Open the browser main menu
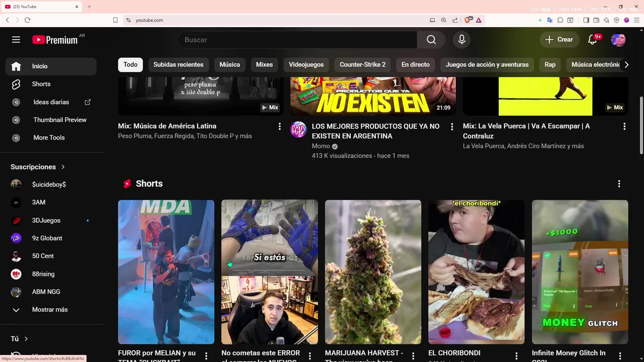The image size is (644, 362). click(636, 20)
